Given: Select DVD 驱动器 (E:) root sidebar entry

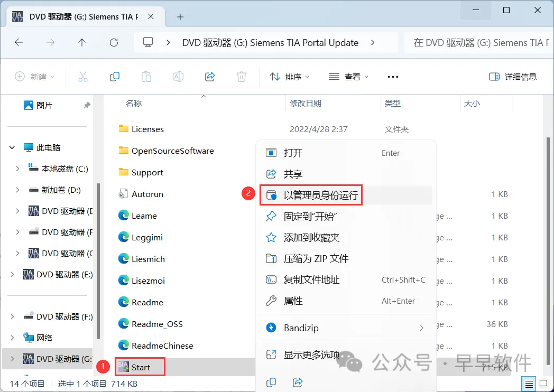Looking at the screenshot, I should click(58, 274).
